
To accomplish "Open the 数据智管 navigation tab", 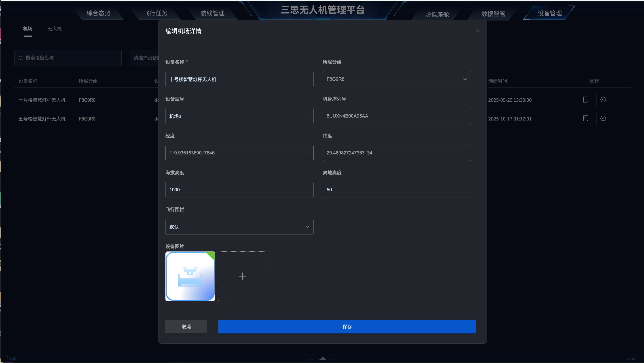I will 493,14.
